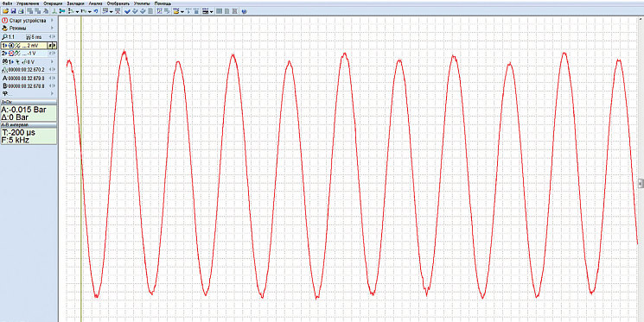Screen dimensions: 644x322
Task: Toggle channel 2 crossed-out enable icon
Action: (x=11, y=54)
